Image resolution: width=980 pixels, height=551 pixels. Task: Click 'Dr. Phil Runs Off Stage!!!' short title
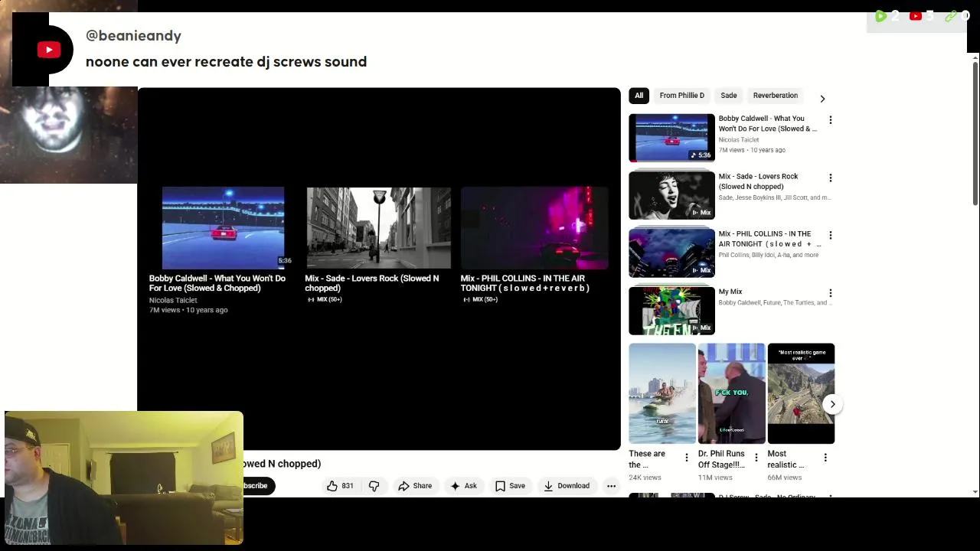coord(721,459)
